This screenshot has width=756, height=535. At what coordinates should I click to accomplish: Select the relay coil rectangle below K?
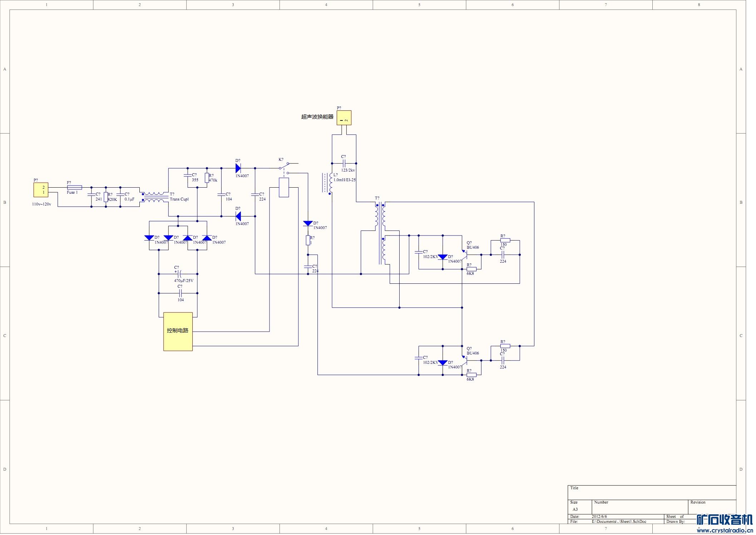(283, 187)
